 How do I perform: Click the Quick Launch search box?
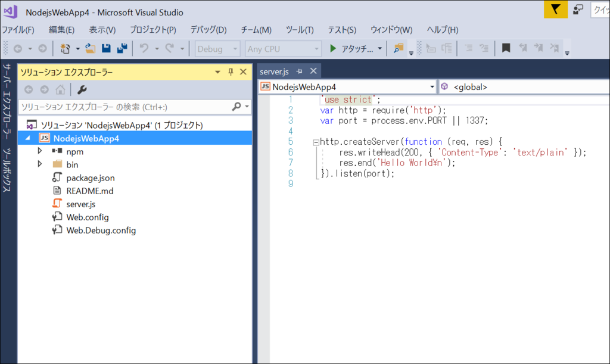(x=600, y=10)
